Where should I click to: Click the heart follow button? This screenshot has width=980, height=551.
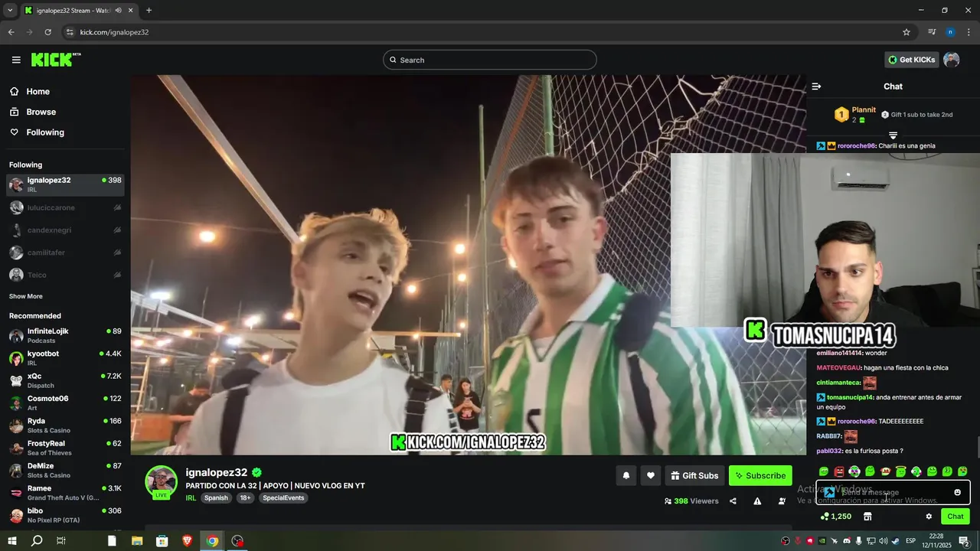pyautogui.click(x=651, y=475)
